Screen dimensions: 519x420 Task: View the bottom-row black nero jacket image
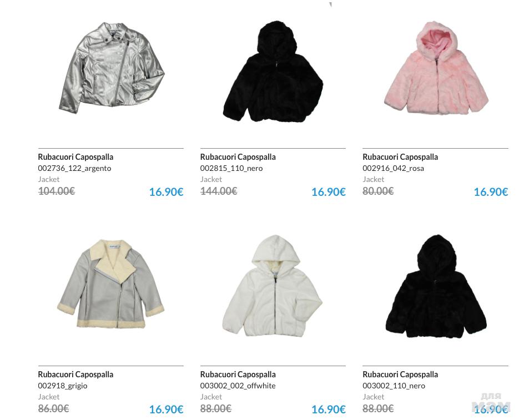[436, 286]
